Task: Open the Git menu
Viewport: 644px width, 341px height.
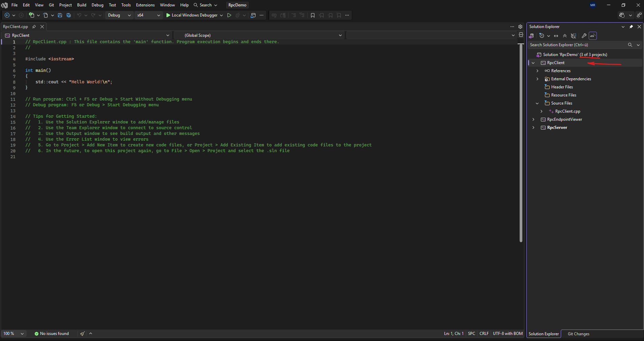Action: [51, 5]
